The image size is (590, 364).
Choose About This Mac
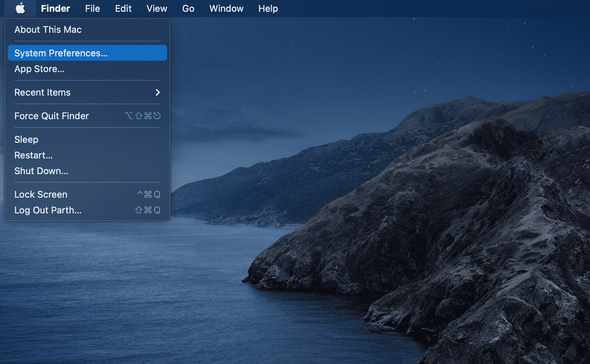coord(87,30)
